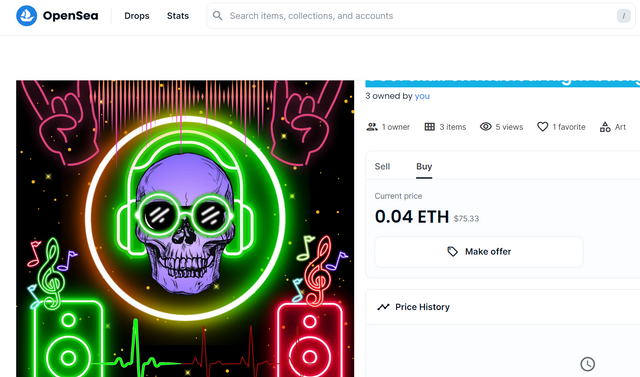Favorite the item with the heart icon
The height and width of the screenshot is (377, 640).
pos(542,127)
